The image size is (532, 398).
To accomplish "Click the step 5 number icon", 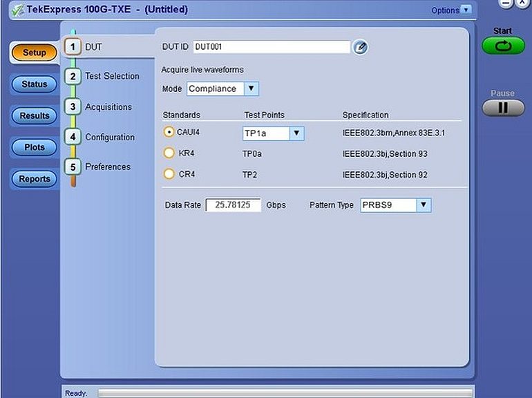I will tap(73, 167).
